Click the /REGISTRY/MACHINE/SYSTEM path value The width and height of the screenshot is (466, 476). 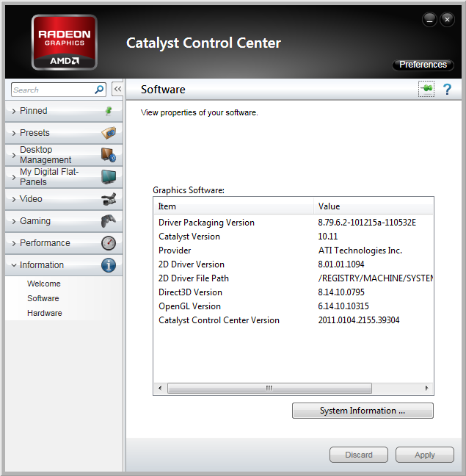pos(375,278)
